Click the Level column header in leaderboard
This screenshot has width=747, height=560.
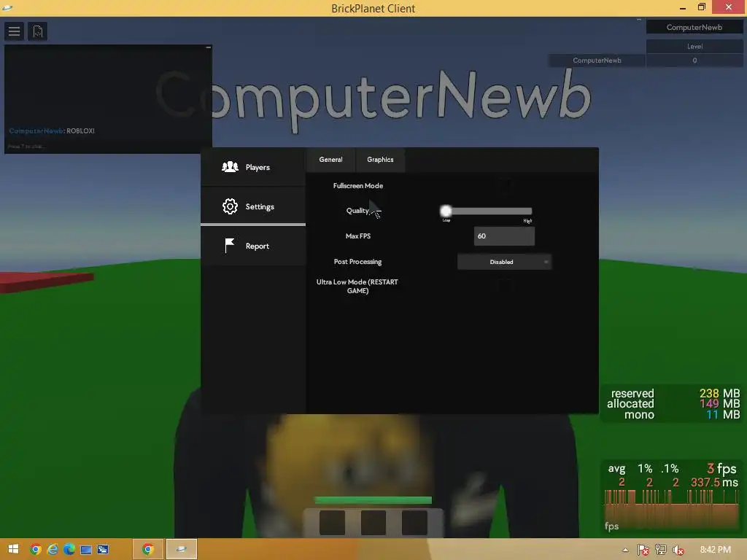click(694, 46)
